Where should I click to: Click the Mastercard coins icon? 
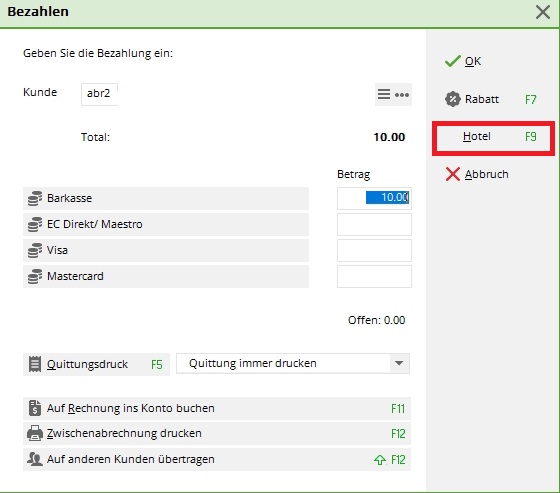(35, 277)
